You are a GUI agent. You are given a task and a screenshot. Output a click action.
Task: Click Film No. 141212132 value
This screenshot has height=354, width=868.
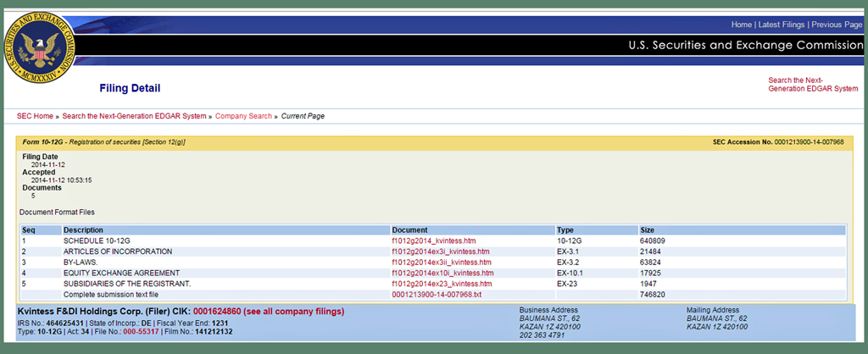tap(214, 332)
